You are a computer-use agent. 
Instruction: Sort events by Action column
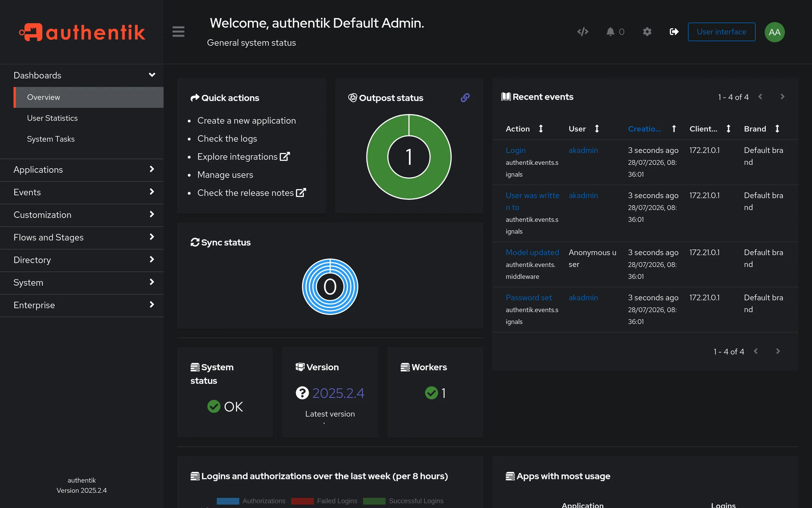click(x=541, y=129)
